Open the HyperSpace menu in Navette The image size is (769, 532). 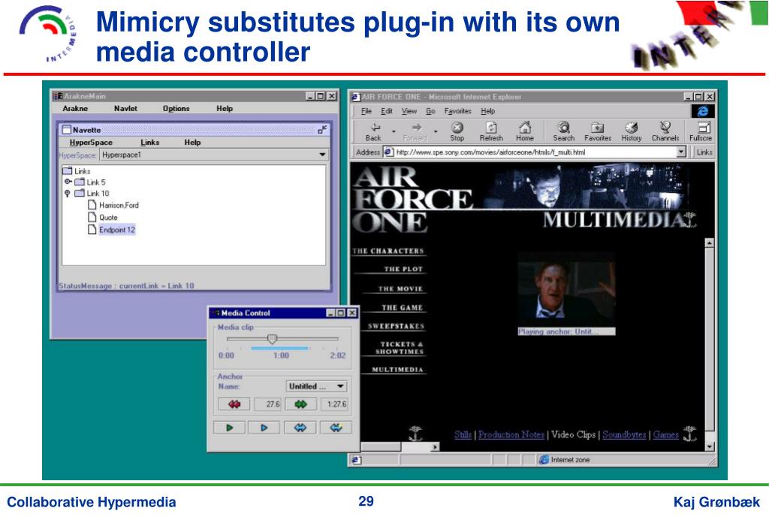click(x=91, y=142)
